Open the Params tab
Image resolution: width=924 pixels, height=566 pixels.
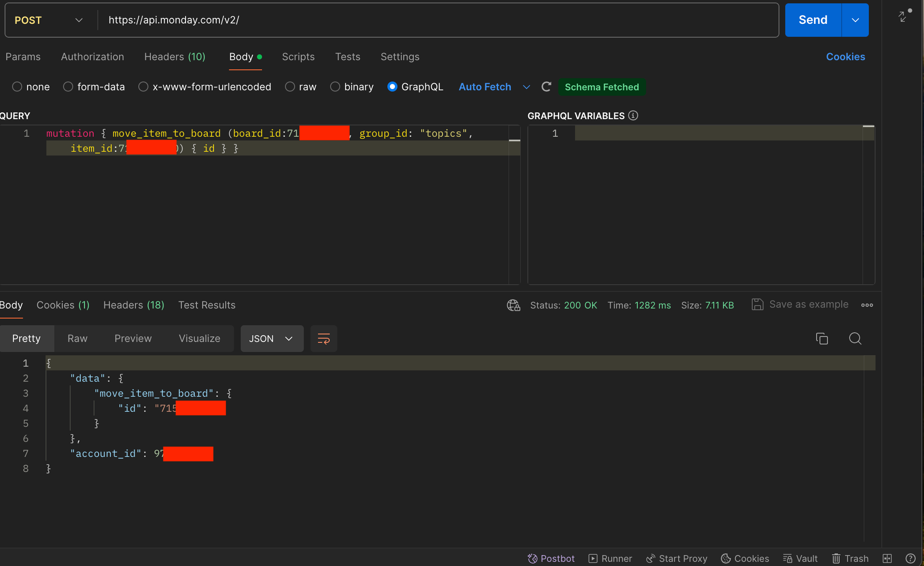[23, 56]
